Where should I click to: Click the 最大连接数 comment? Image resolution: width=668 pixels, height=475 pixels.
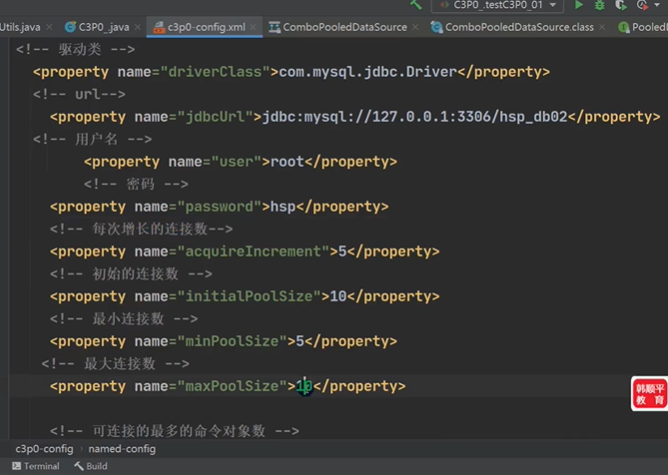pos(115,364)
